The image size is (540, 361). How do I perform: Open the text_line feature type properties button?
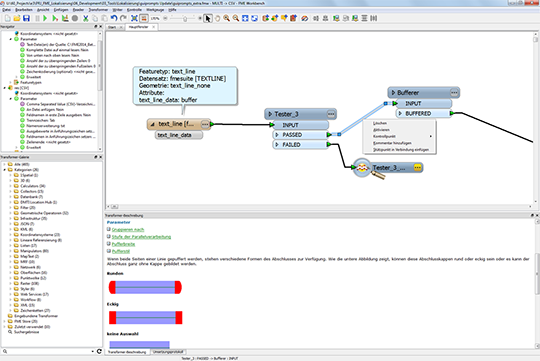[205, 124]
